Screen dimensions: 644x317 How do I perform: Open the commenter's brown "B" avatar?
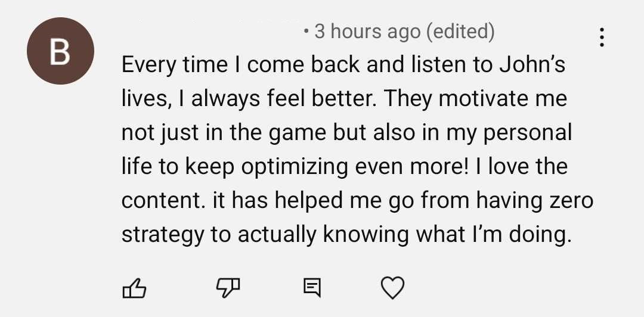click(60, 50)
